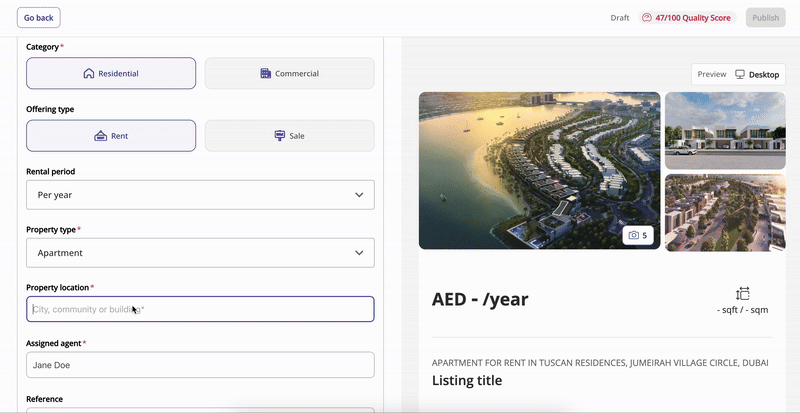
Task: Click the Rental period label
Action: coord(51,172)
